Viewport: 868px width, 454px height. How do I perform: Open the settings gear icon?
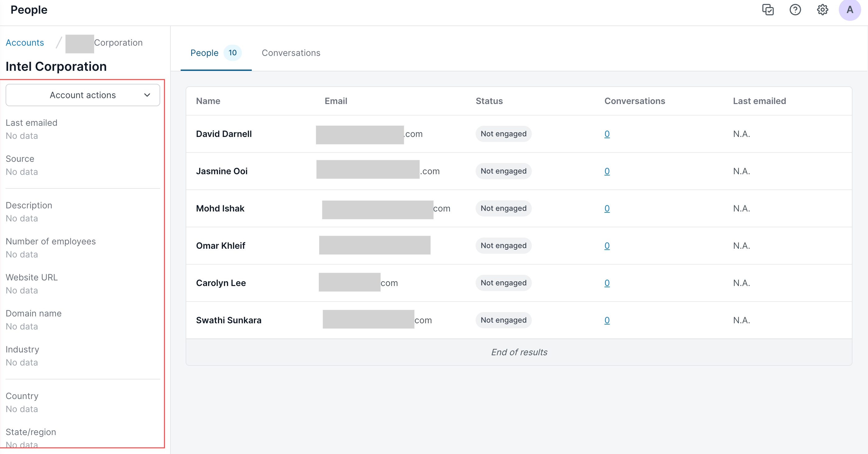(822, 10)
